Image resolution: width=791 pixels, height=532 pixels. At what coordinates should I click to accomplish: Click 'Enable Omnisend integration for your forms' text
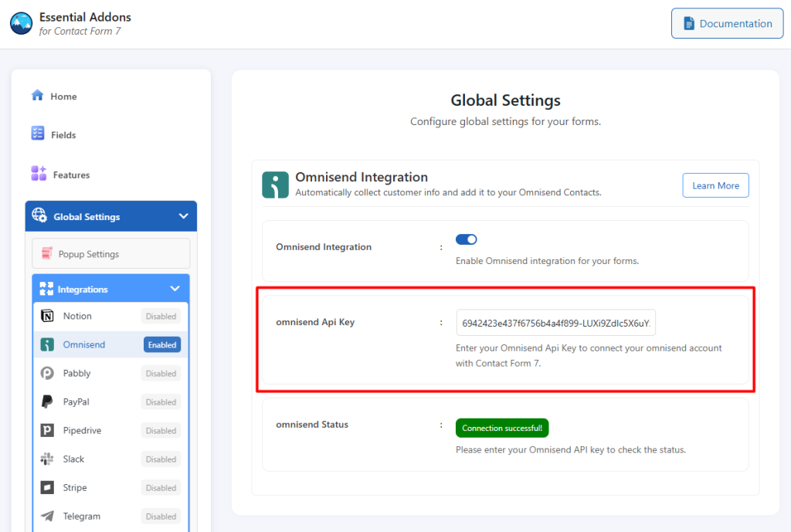click(x=548, y=261)
